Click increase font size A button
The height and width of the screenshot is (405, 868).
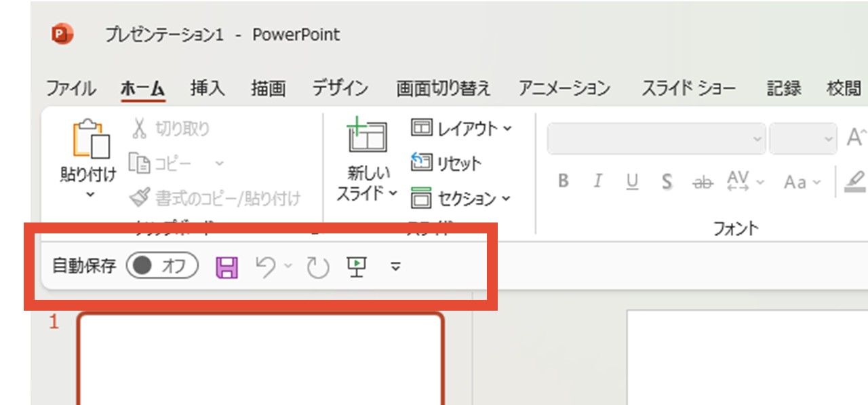[x=856, y=138]
